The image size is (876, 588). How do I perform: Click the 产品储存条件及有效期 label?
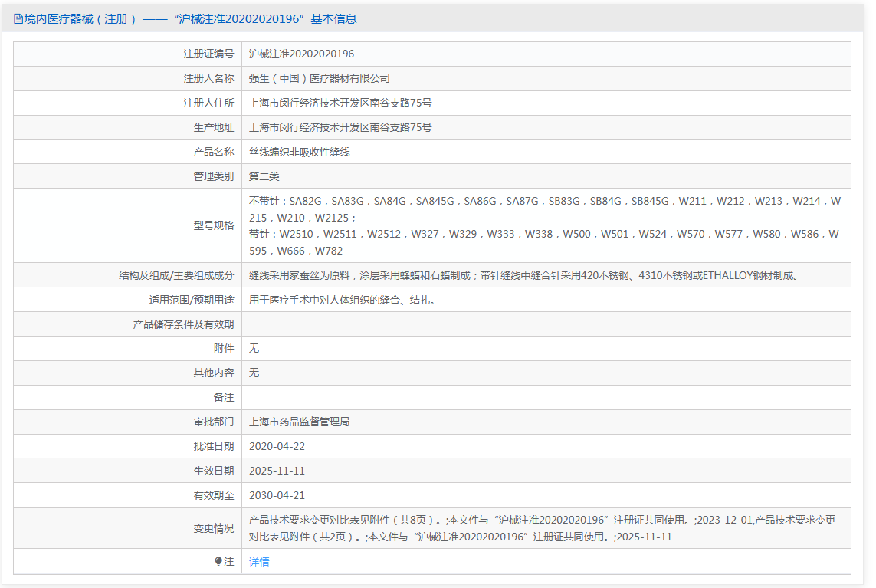(x=184, y=325)
